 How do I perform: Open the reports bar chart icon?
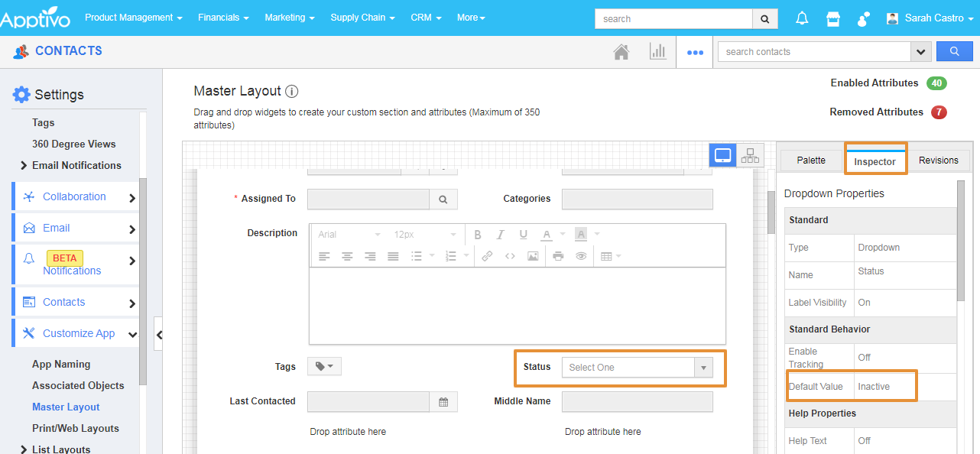[657, 52]
